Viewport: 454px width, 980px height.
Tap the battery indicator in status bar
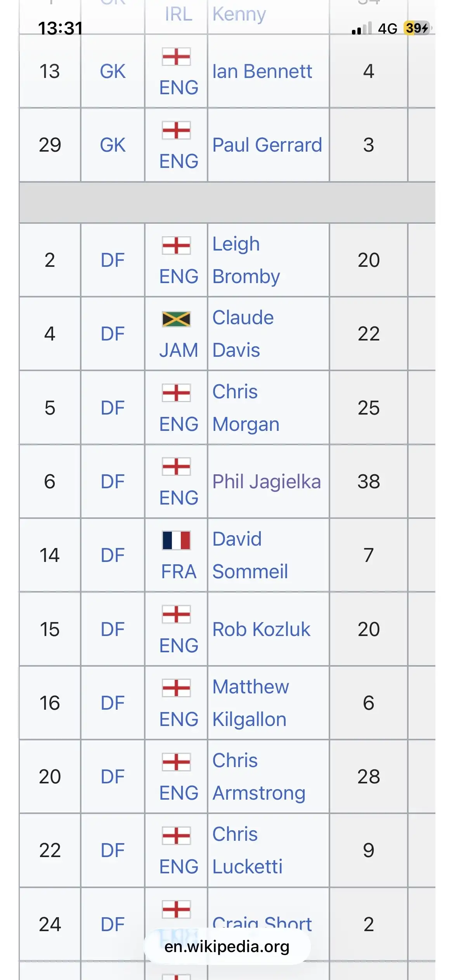pyautogui.click(x=417, y=28)
